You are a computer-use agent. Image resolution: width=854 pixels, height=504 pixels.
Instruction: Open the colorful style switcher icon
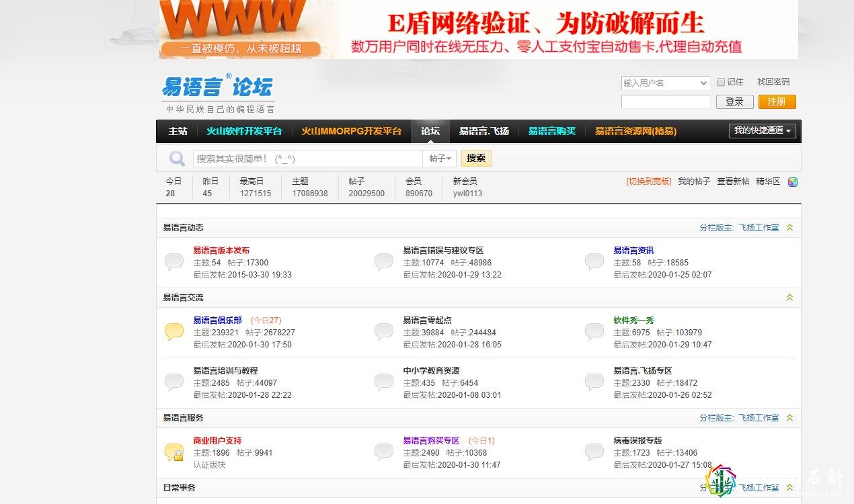tap(793, 181)
